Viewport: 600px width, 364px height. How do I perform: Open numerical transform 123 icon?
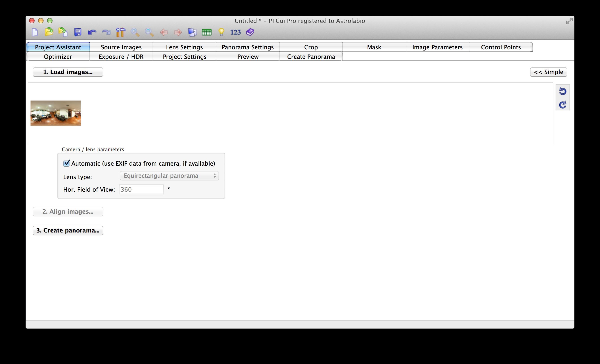235,32
